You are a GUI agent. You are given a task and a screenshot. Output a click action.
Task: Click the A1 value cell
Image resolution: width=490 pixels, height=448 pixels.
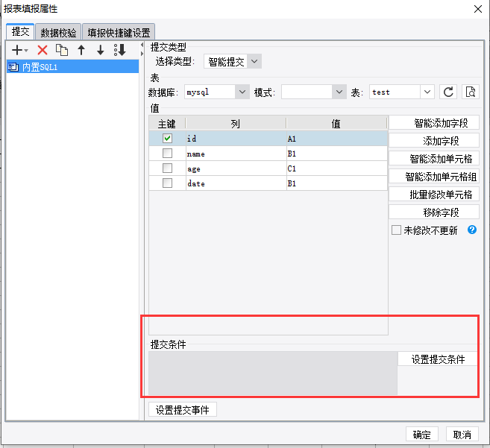click(337, 139)
